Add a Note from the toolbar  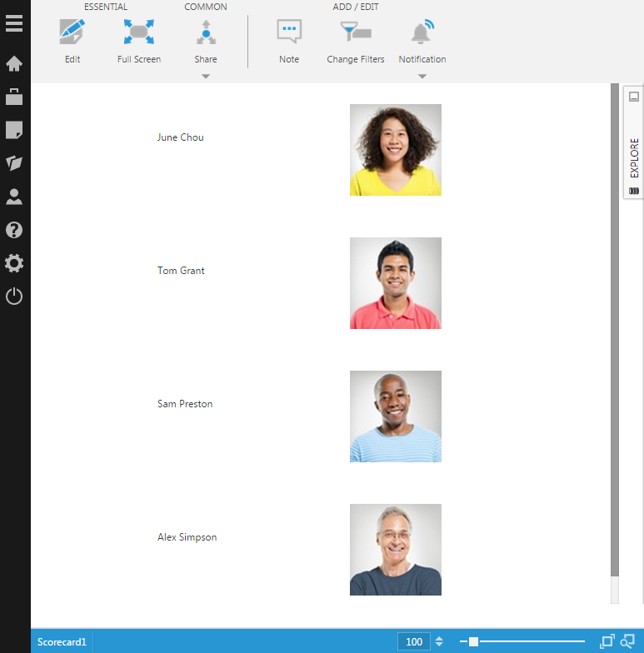289,41
